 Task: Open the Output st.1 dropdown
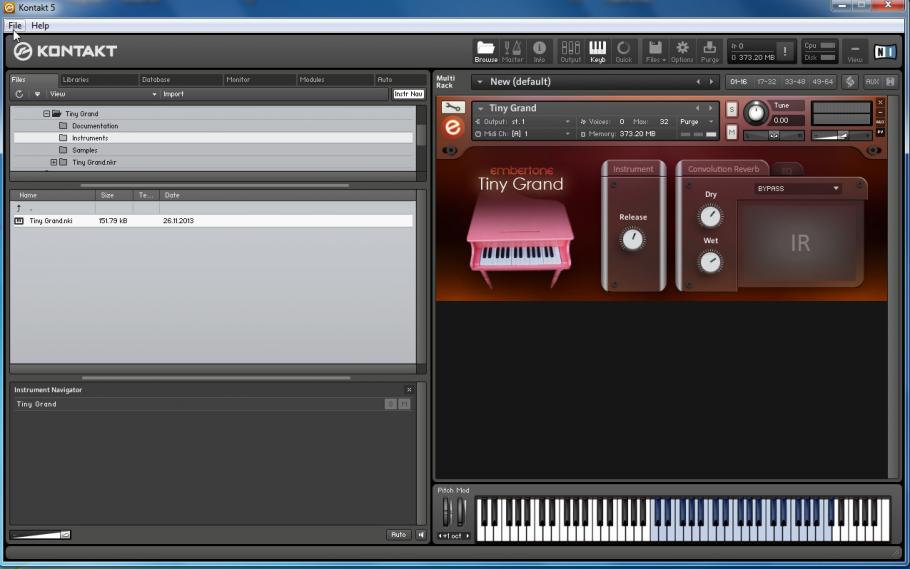[523, 121]
